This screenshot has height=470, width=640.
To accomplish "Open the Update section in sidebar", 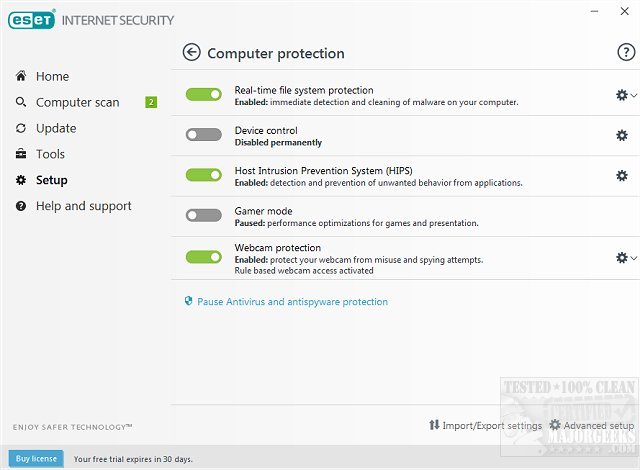I will tap(56, 128).
